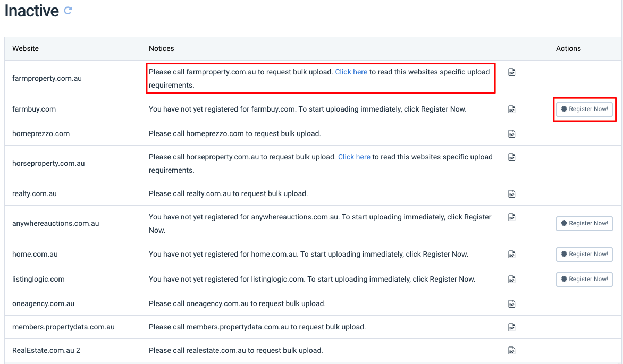Click notice 'Please call realty.com.au to request bulk upload.'
This screenshot has width=623, height=364.
point(229,193)
